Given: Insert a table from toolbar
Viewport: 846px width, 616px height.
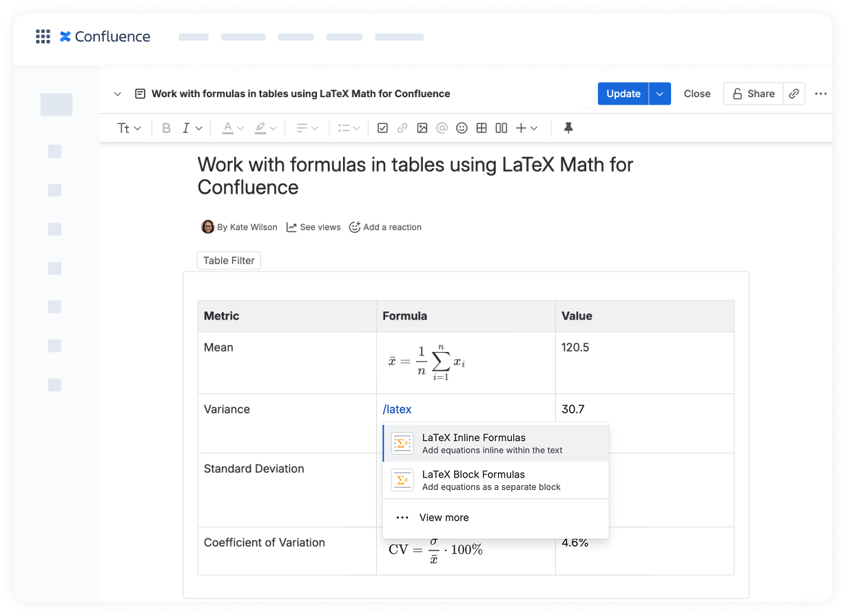Looking at the screenshot, I should (x=482, y=128).
